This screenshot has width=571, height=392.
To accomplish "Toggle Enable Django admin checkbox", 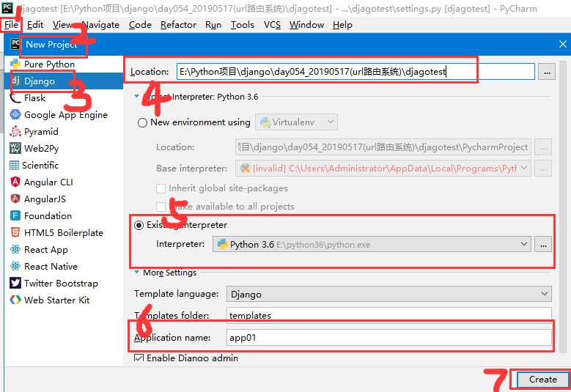I will pyautogui.click(x=139, y=358).
